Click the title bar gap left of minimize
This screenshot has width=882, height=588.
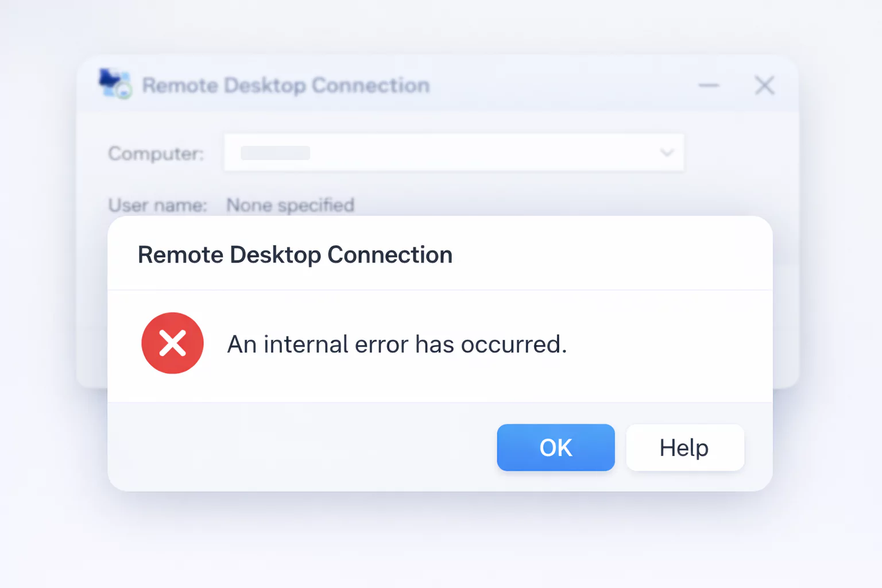pos(563,86)
